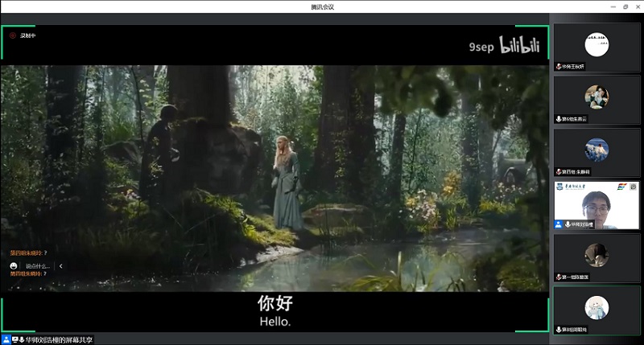The width and height of the screenshot is (644, 345).
Task: Minimize the Tencent Meeting window
Action: pyautogui.click(x=613, y=7)
